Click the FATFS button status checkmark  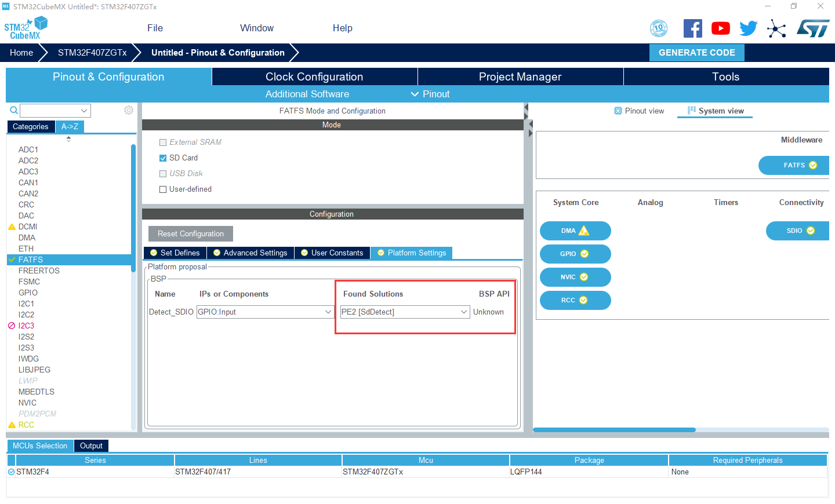[813, 165]
